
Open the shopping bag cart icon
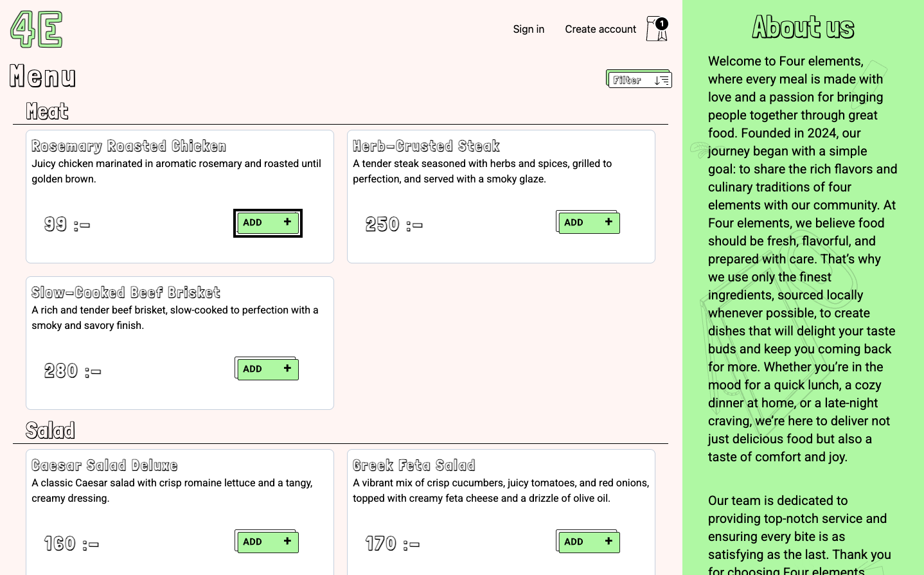coord(657,29)
